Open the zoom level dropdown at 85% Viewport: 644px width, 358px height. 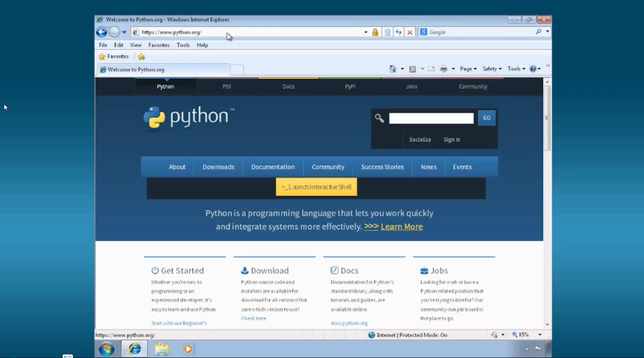(x=540, y=335)
